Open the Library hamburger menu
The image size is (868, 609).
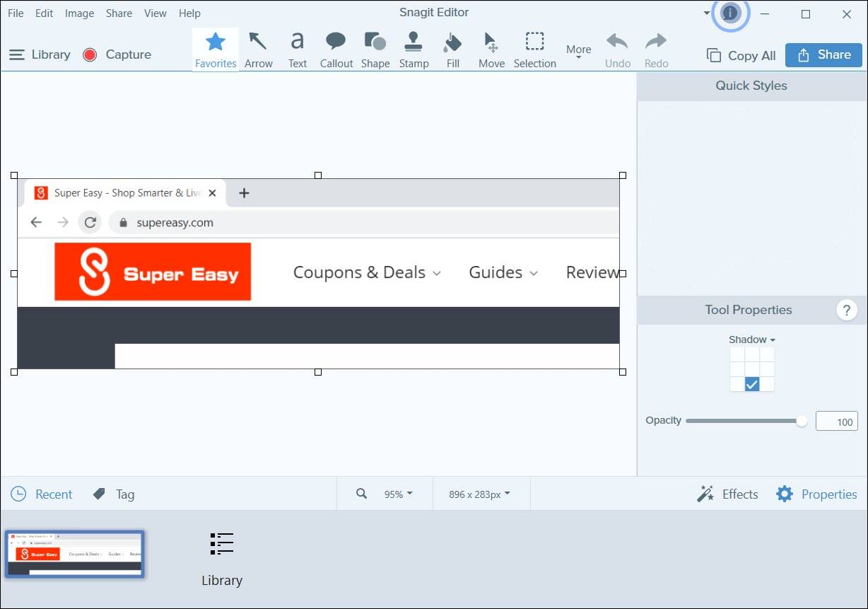(40, 54)
